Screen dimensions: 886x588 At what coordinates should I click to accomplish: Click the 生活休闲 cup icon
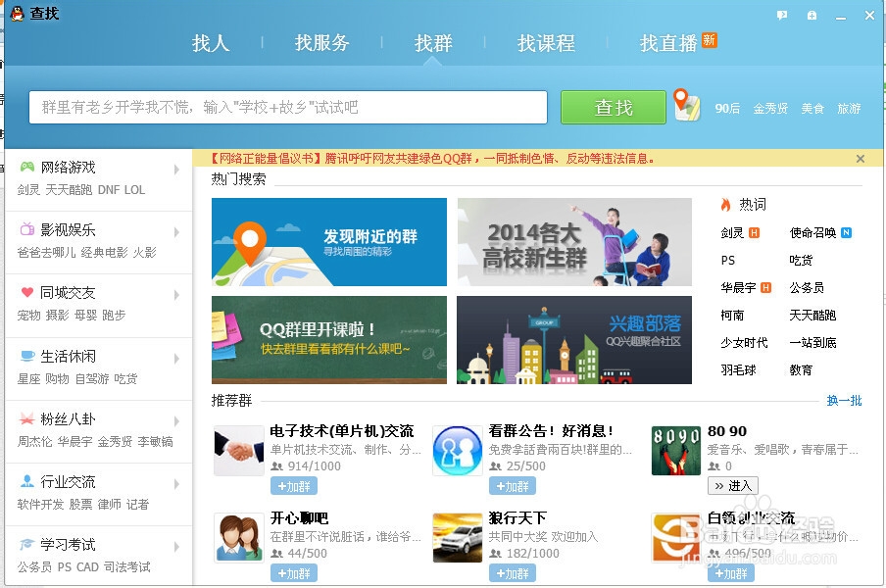coord(27,356)
